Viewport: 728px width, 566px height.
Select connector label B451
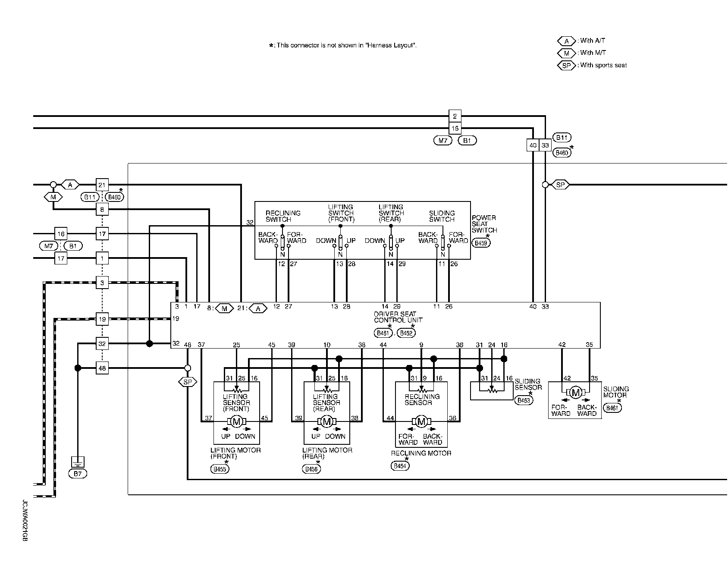click(x=383, y=333)
